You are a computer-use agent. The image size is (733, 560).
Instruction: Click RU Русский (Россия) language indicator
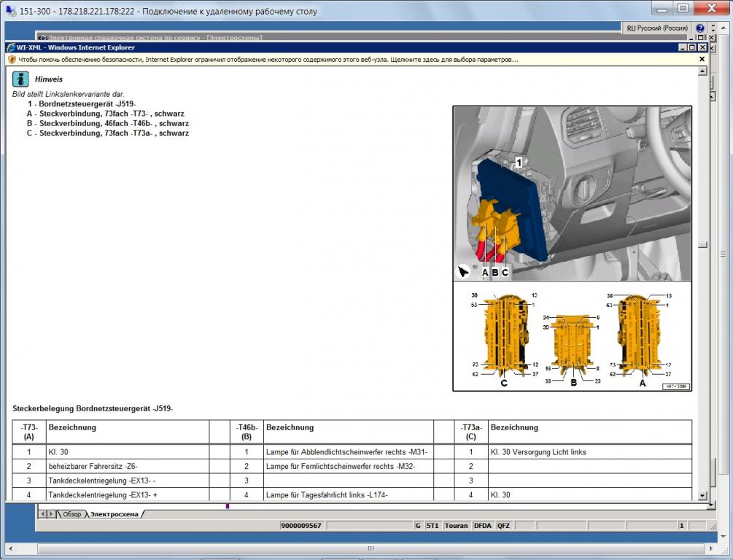tap(656, 28)
